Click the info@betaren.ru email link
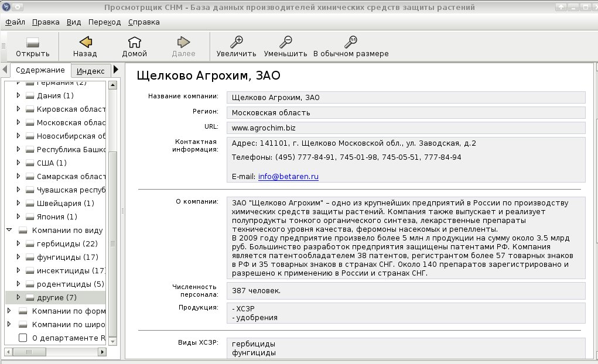This screenshot has height=364, width=598. point(288,177)
